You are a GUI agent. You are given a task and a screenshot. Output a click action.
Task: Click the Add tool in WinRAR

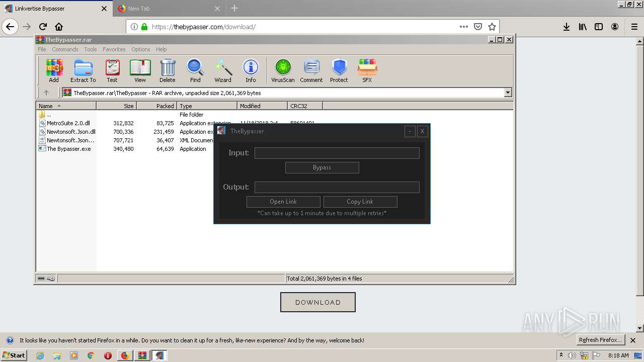(54, 70)
